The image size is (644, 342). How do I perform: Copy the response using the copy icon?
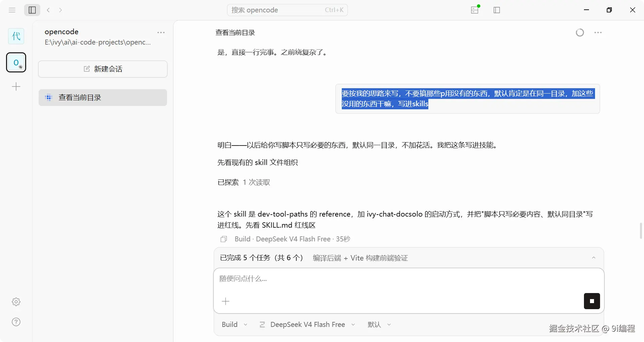pyautogui.click(x=224, y=239)
